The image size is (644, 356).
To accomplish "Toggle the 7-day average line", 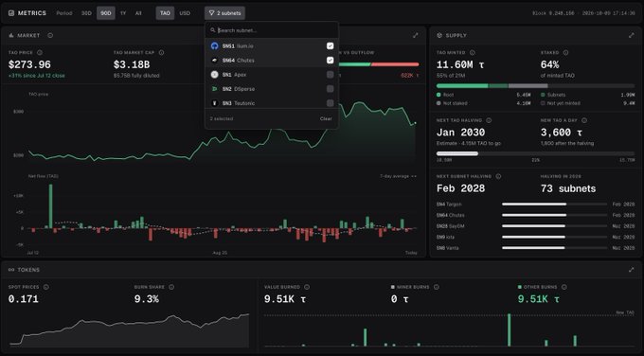I will 398,176.
